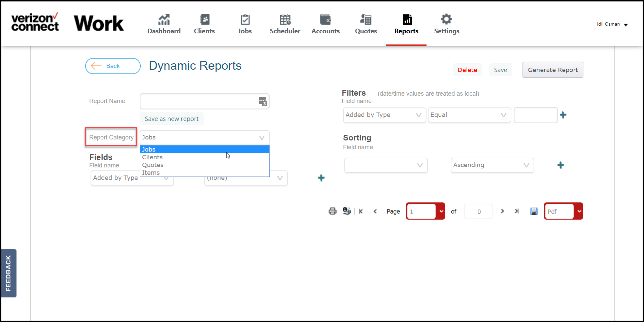Open the Ascending sort order dropdown
The width and height of the screenshot is (644, 322).
[493, 165]
